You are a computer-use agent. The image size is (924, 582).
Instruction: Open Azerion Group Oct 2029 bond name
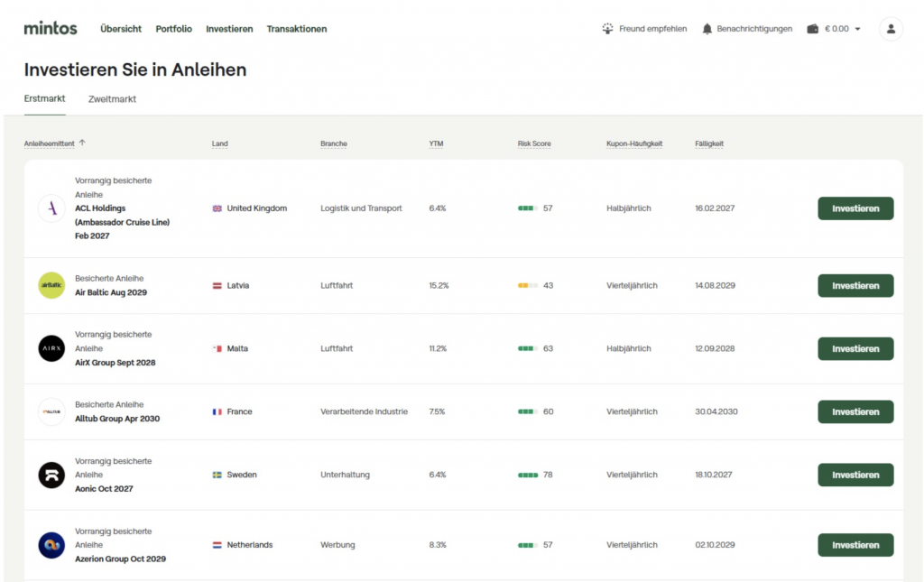point(120,559)
